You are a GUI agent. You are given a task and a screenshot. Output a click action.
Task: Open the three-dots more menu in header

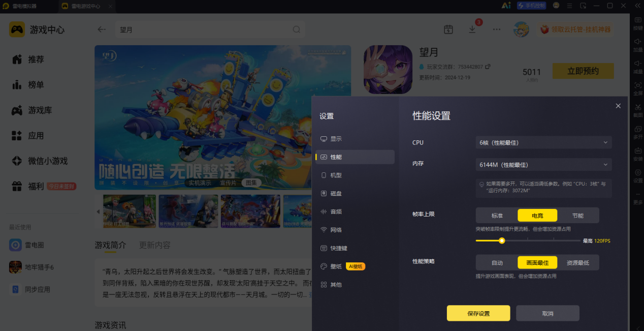[x=497, y=29]
